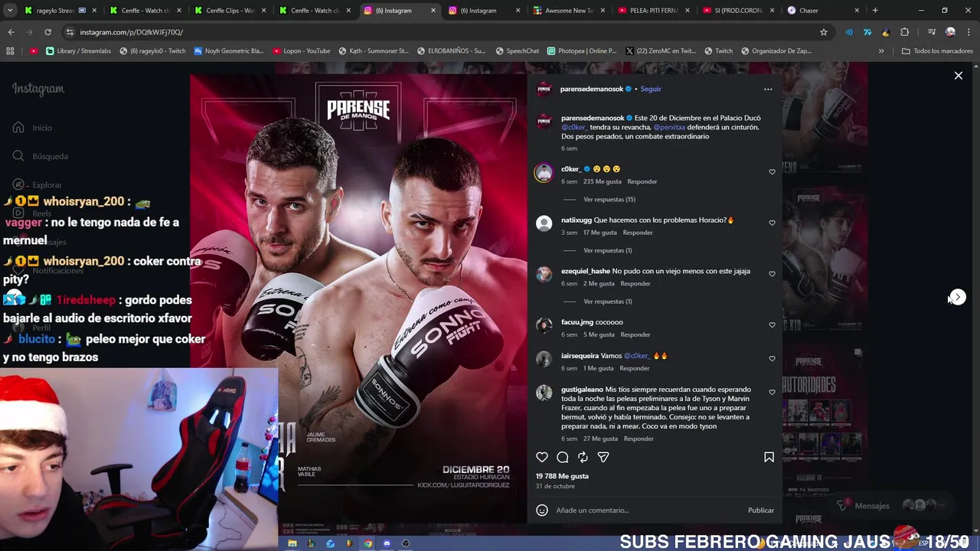
Task: Like the Instagram post with heart icon
Action: (x=542, y=457)
